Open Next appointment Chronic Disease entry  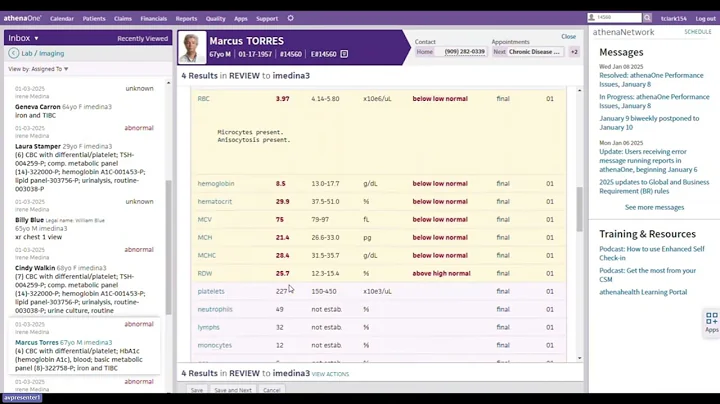coord(534,52)
